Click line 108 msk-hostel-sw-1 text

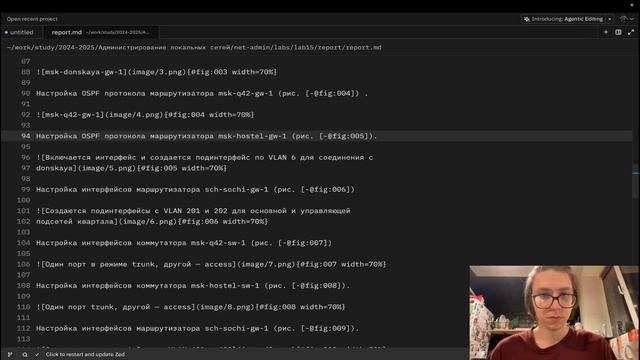pyautogui.click(x=193, y=286)
